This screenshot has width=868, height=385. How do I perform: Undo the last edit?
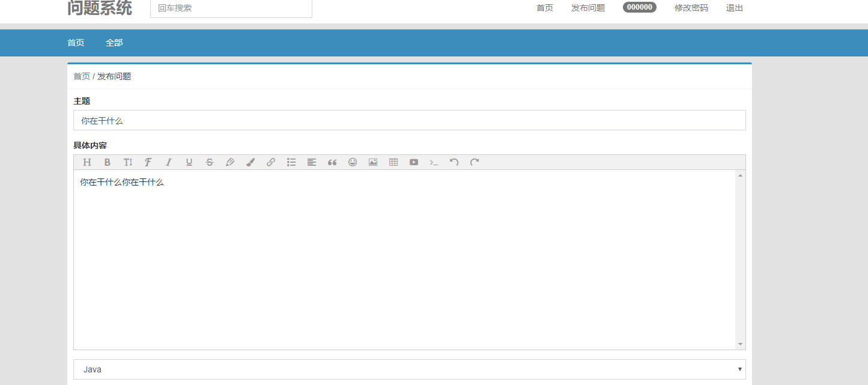pyautogui.click(x=454, y=162)
